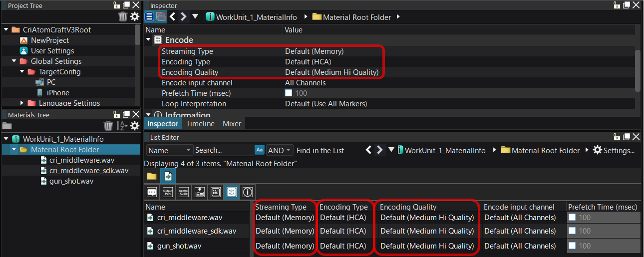This screenshot has height=257, width=644.
Task: Sort by Streaming Type column header
Action: 284,207
